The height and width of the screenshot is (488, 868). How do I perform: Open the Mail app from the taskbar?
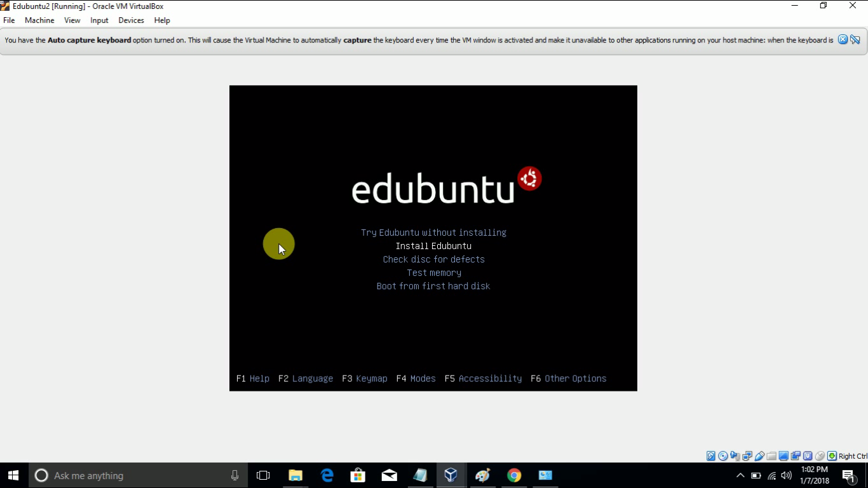[390, 475]
